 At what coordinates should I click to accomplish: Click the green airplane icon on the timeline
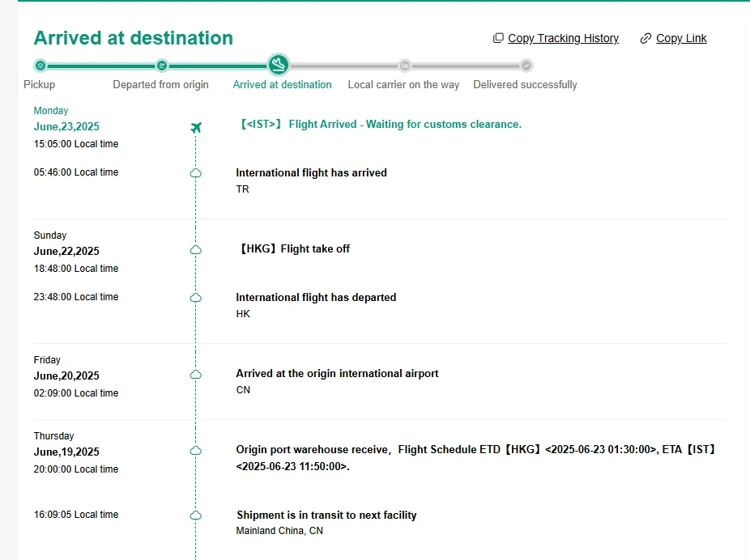click(x=195, y=127)
